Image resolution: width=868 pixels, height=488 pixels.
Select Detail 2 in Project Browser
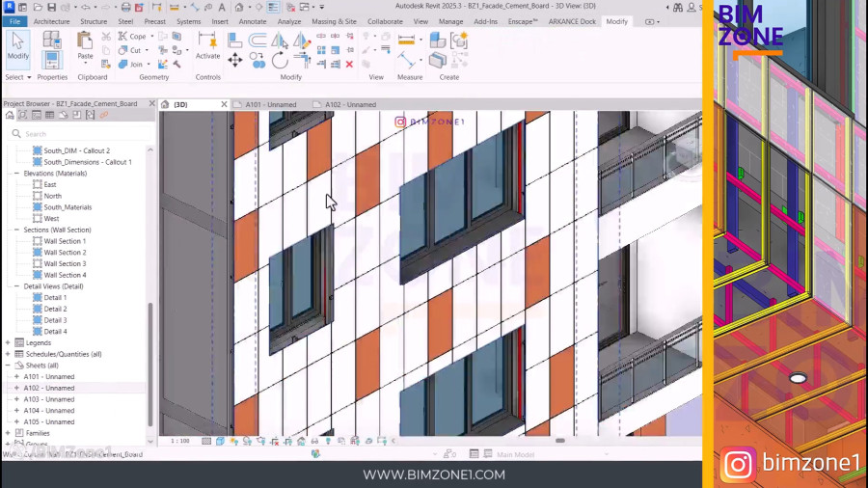(55, 309)
